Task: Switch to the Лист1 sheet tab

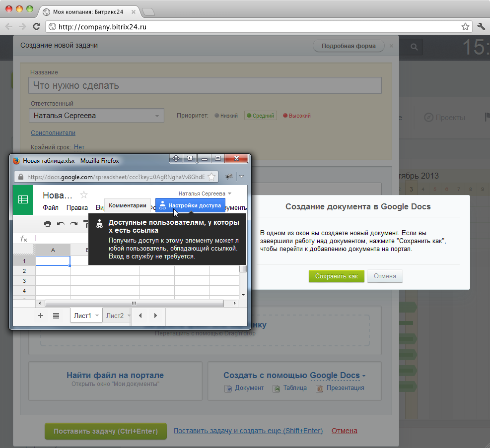Action: (x=82, y=316)
